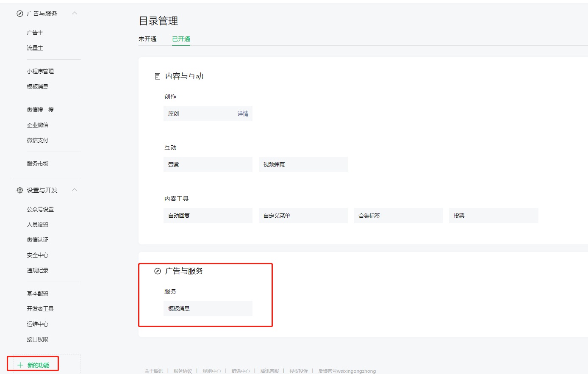The image size is (588, 374).
Task: Open 人员设置 in sidebar
Action: pyautogui.click(x=38, y=224)
